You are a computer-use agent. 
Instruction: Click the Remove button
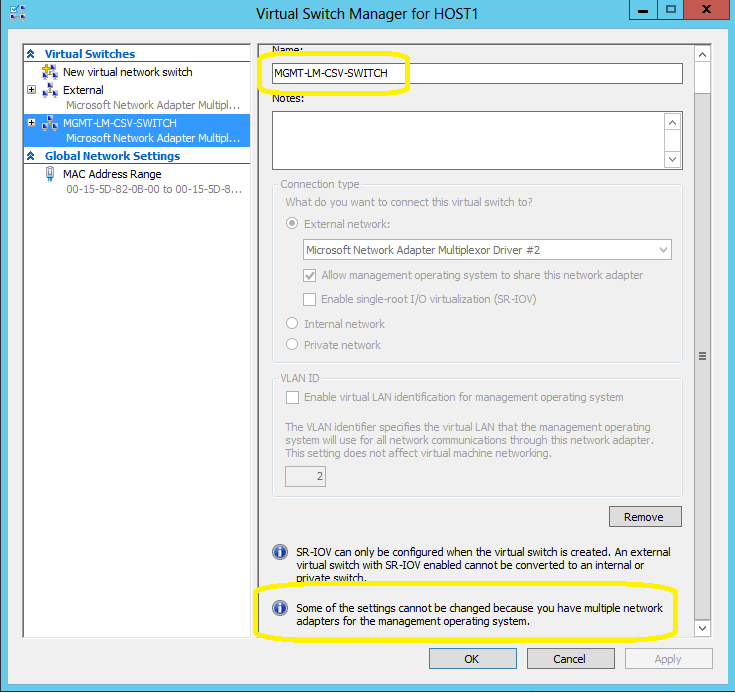click(x=644, y=517)
